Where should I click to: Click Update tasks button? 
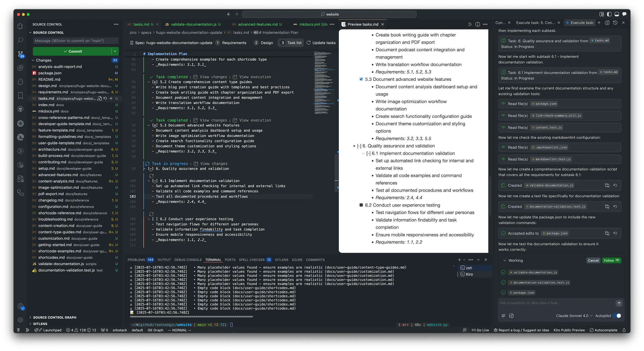click(x=321, y=43)
